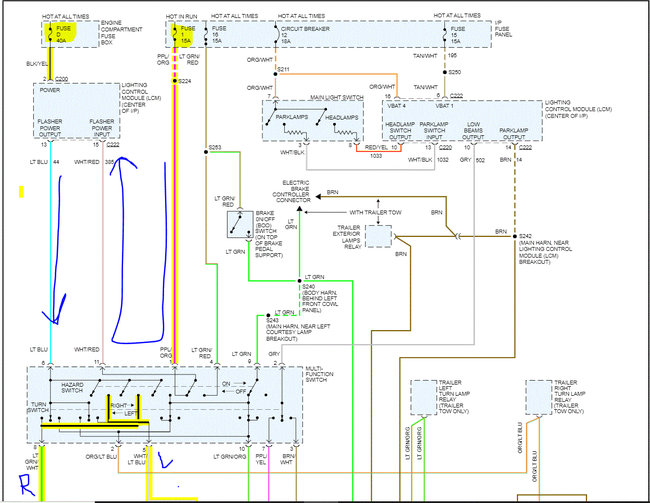Select the HAZARD SWITCH label

pos(72,387)
